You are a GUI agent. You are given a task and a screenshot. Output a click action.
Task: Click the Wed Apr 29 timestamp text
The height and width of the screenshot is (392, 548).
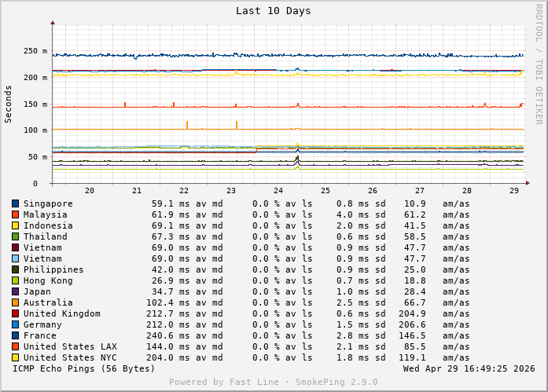tap(469, 368)
